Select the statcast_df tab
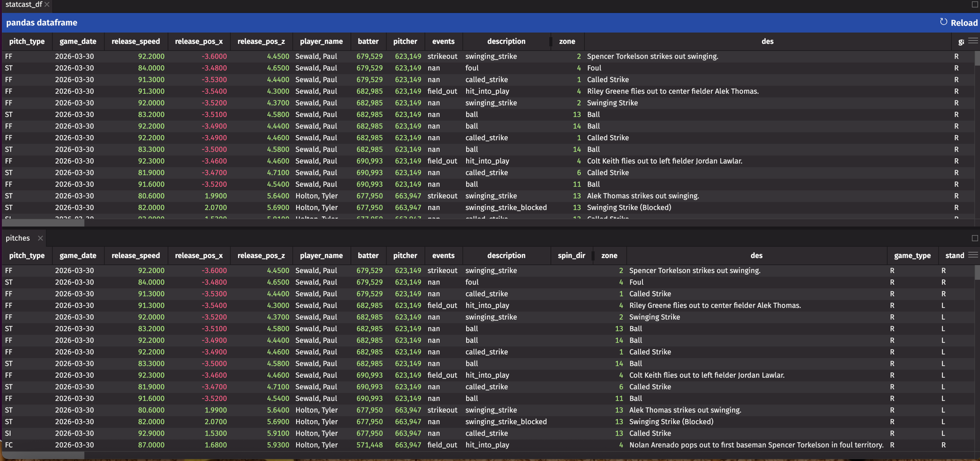The height and width of the screenshot is (461, 980). [x=23, y=5]
